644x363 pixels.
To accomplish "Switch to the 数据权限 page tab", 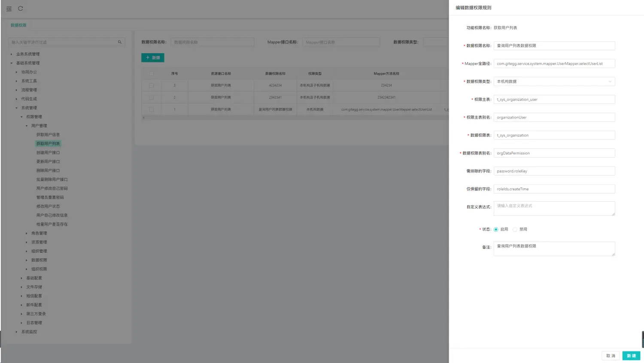I will pos(18,25).
